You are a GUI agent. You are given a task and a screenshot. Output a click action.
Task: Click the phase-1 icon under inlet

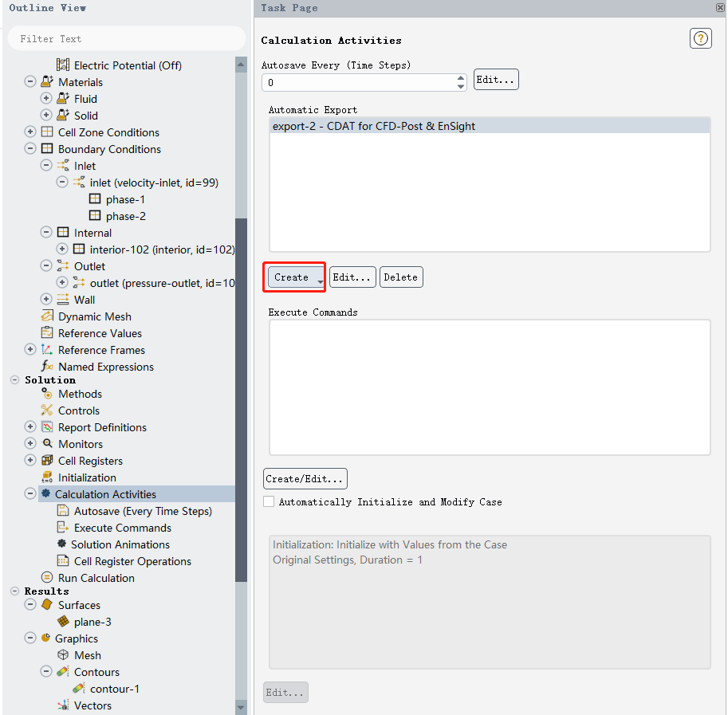95,199
